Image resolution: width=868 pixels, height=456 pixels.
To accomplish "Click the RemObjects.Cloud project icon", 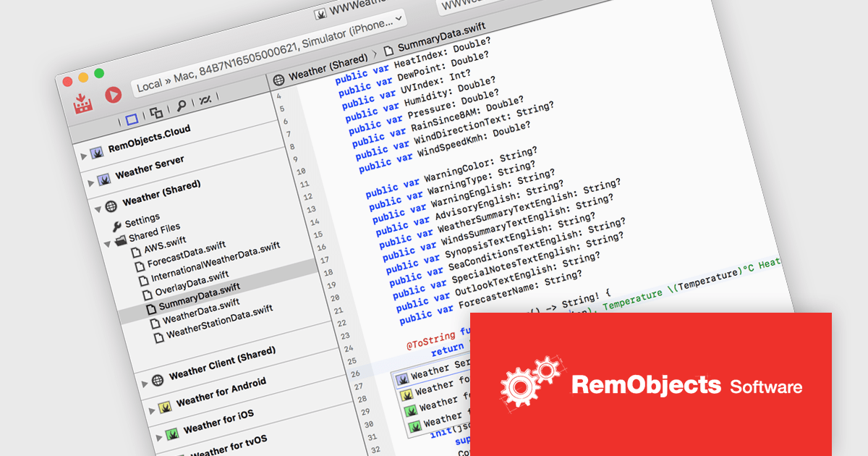I will pos(96,152).
